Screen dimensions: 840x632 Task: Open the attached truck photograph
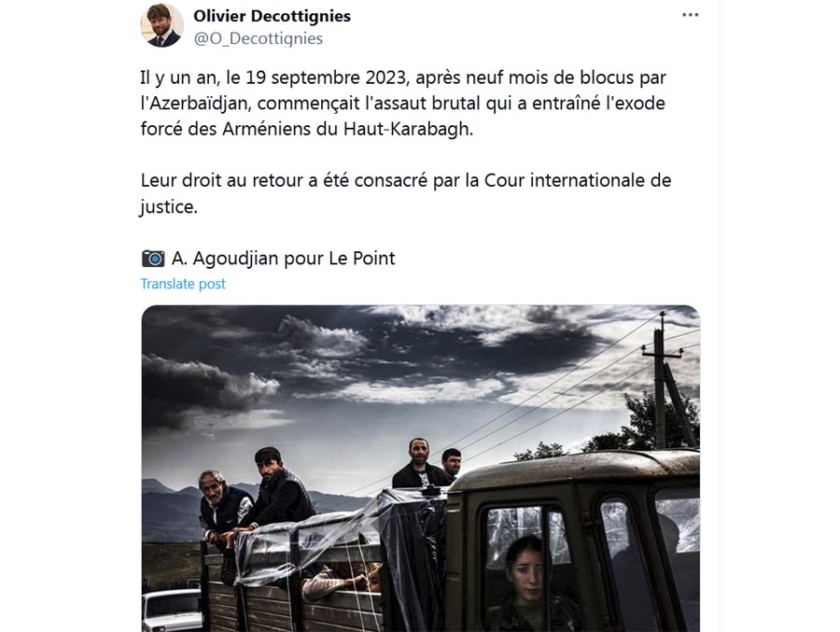tap(421, 469)
